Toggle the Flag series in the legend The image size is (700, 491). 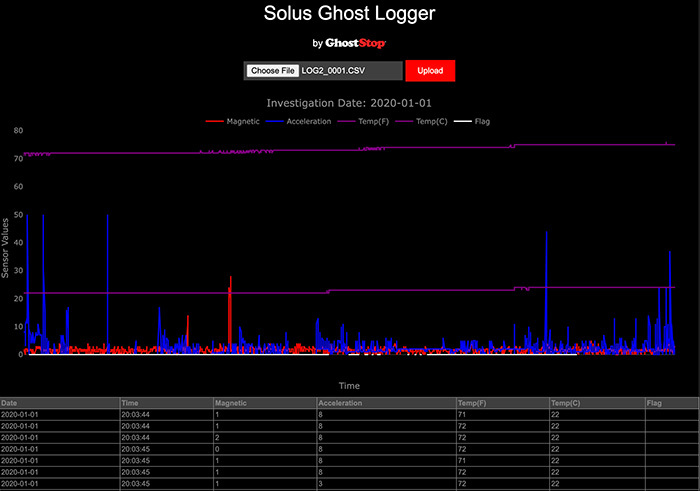point(472,121)
